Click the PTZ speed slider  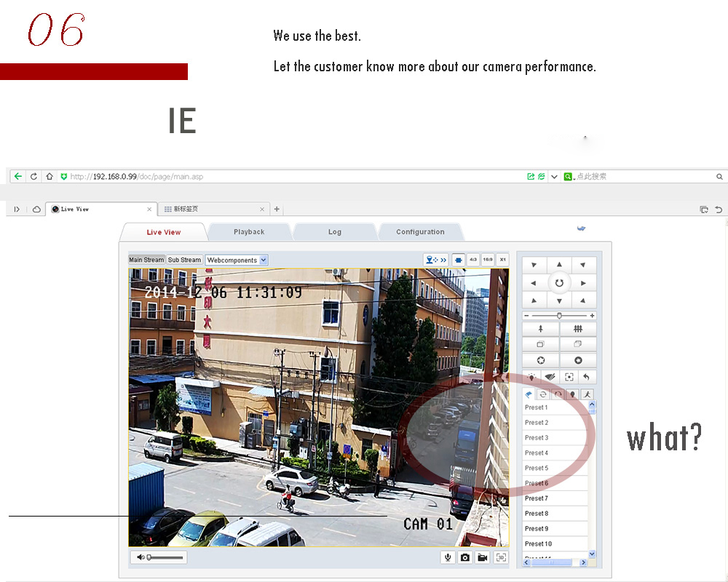pos(559,316)
